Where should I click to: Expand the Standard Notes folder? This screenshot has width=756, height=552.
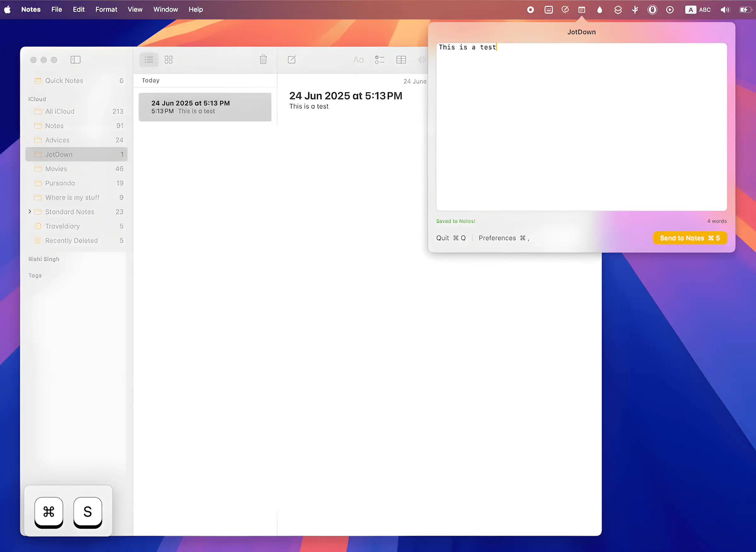(30, 211)
